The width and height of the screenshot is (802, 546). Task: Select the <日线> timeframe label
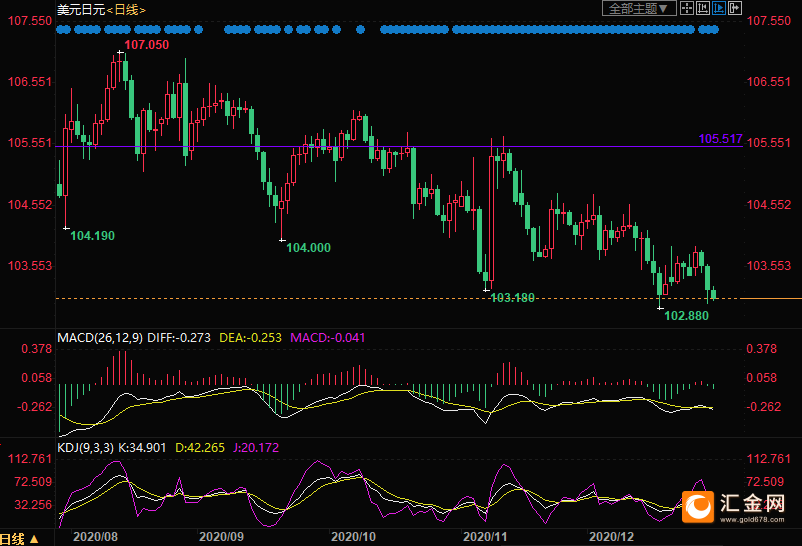click(126, 10)
